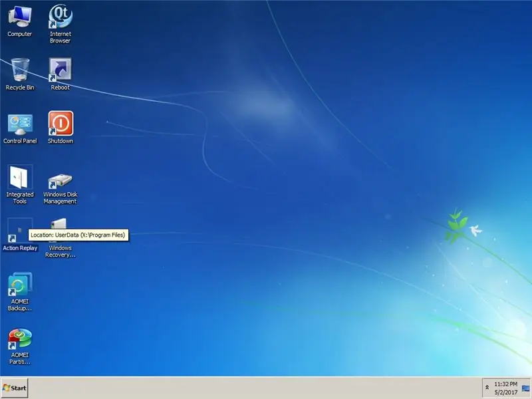Launch the AOMEI Backupper desktop icon

coord(20,284)
